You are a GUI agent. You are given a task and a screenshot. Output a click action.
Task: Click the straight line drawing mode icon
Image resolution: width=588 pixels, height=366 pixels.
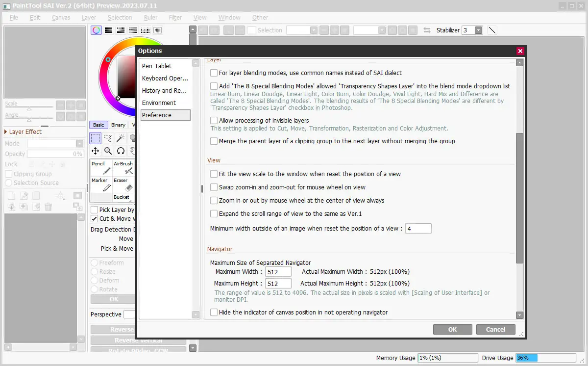(x=492, y=30)
